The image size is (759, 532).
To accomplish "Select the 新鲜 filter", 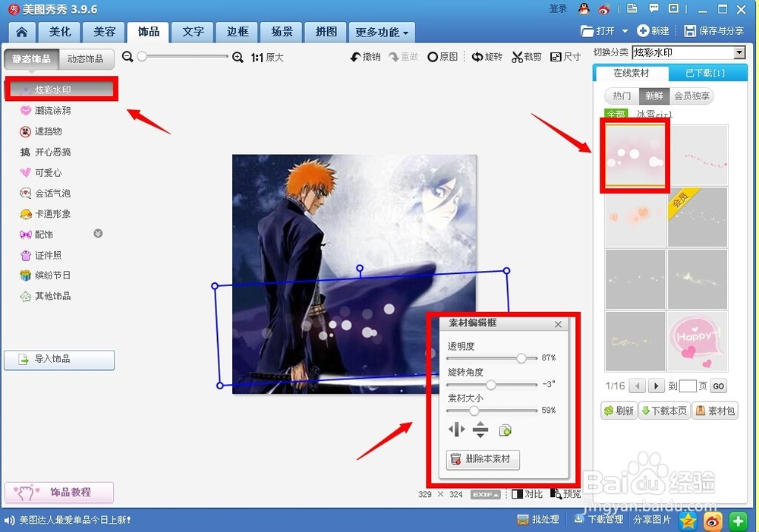I will 654,96.
